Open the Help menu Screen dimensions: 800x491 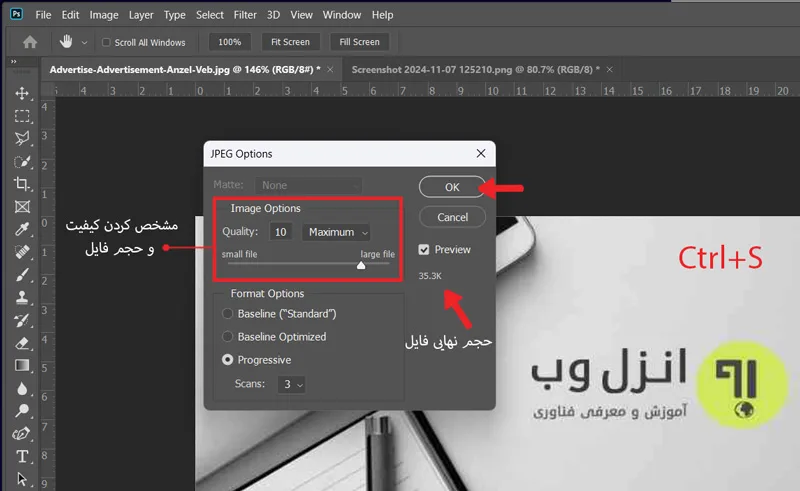tap(383, 15)
